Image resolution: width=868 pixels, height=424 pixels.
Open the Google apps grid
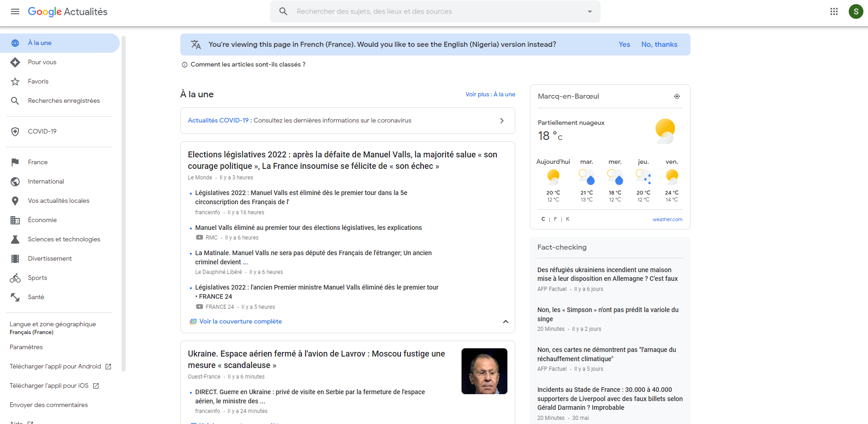pos(834,11)
